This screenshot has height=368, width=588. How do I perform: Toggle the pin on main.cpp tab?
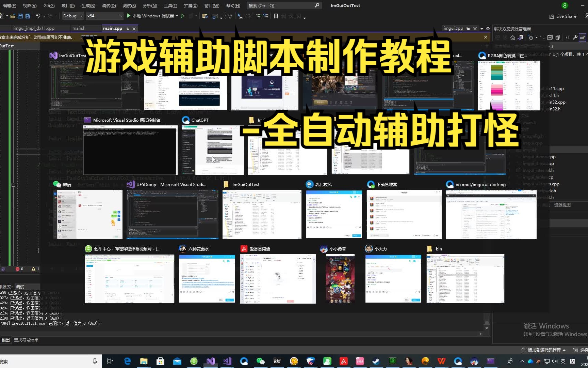pyautogui.click(x=128, y=29)
